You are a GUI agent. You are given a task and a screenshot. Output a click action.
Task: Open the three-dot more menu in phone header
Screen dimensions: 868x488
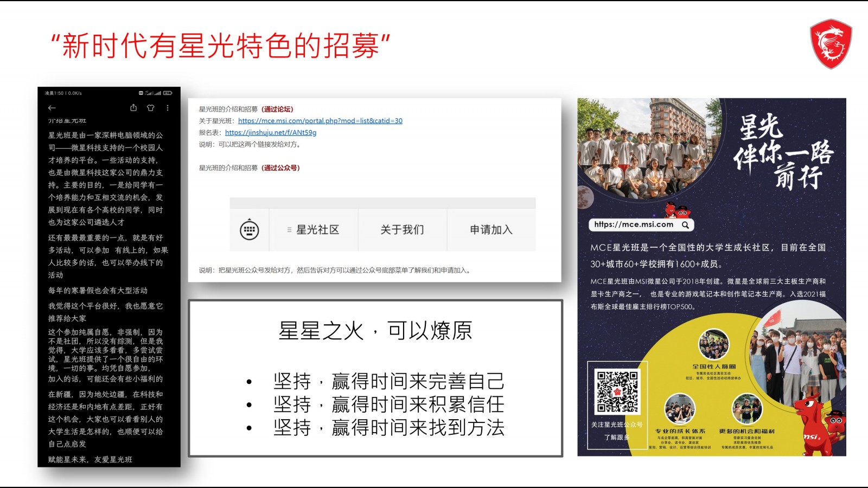tap(168, 108)
